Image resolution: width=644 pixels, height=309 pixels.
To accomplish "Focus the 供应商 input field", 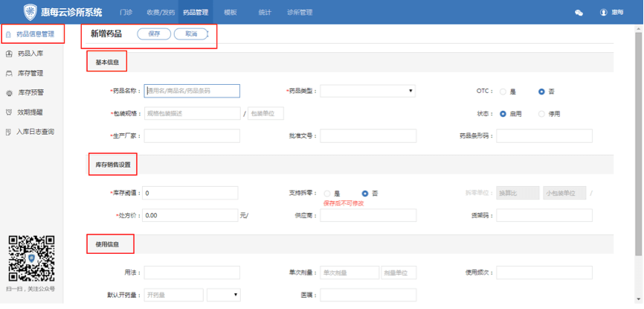I will (x=368, y=215).
